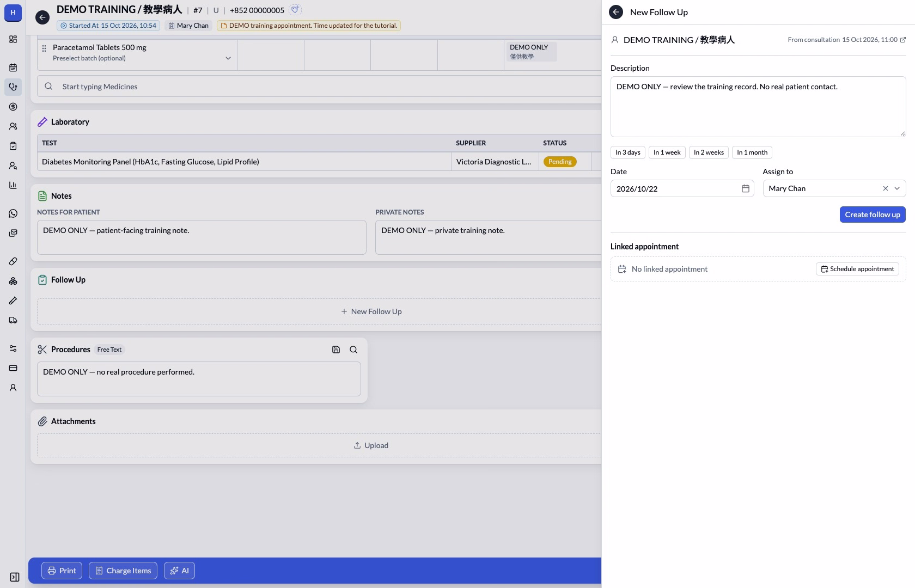915x588 pixels.
Task: Click Upload in Attachments
Action: [x=371, y=445]
